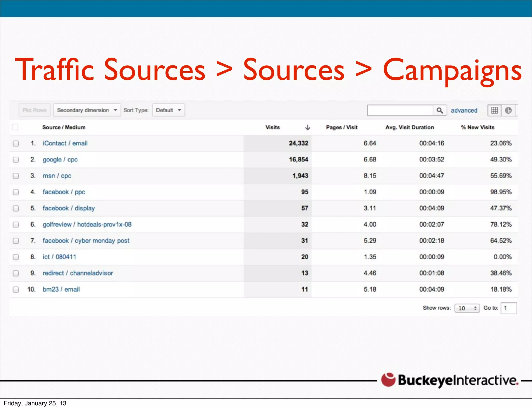Select the 24,332 visits value

click(x=298, y=143)
